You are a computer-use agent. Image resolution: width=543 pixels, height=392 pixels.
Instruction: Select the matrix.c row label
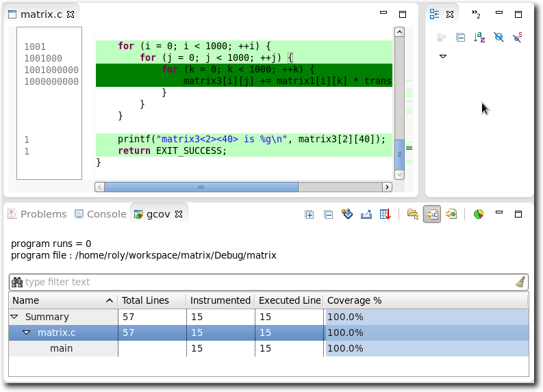[x=56, y=332]
